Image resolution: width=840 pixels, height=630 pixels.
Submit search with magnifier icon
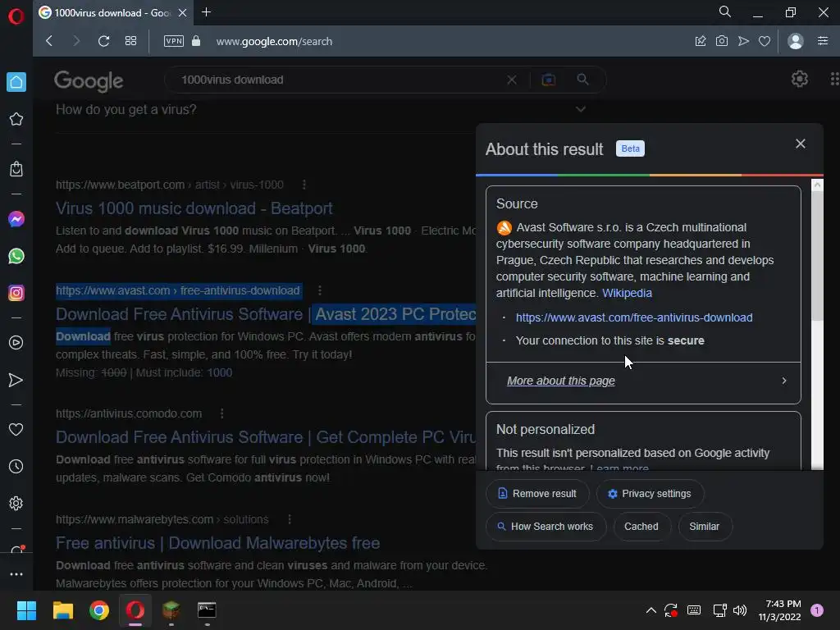(583, 80)
